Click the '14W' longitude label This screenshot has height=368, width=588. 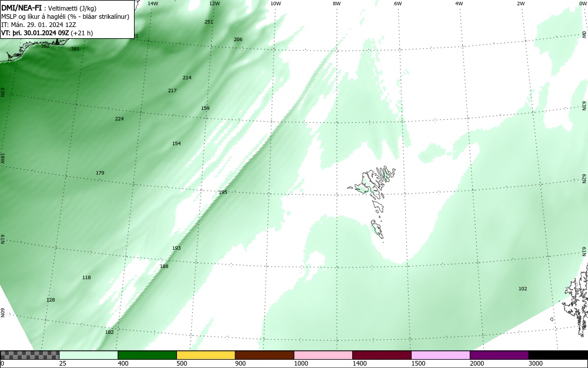click(x=153, y=4)
